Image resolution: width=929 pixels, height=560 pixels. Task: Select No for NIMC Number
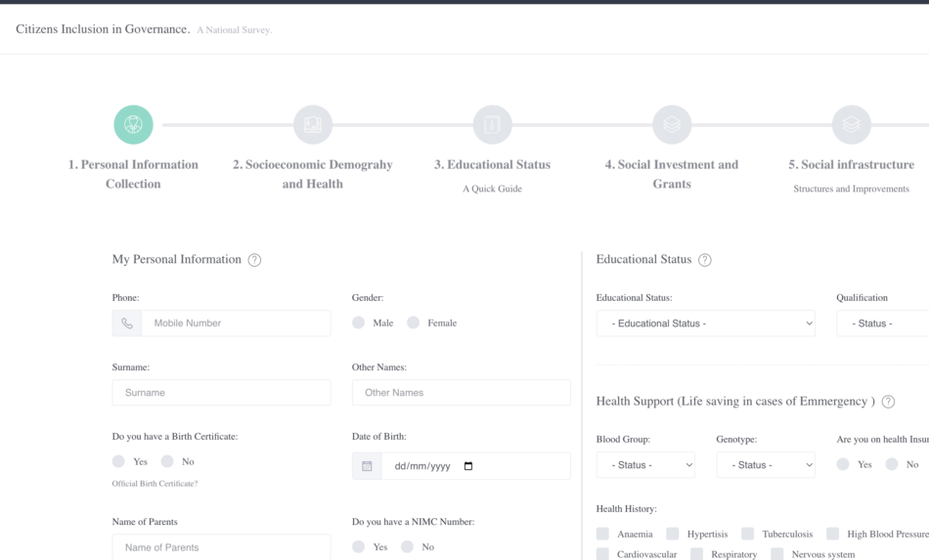408,547
